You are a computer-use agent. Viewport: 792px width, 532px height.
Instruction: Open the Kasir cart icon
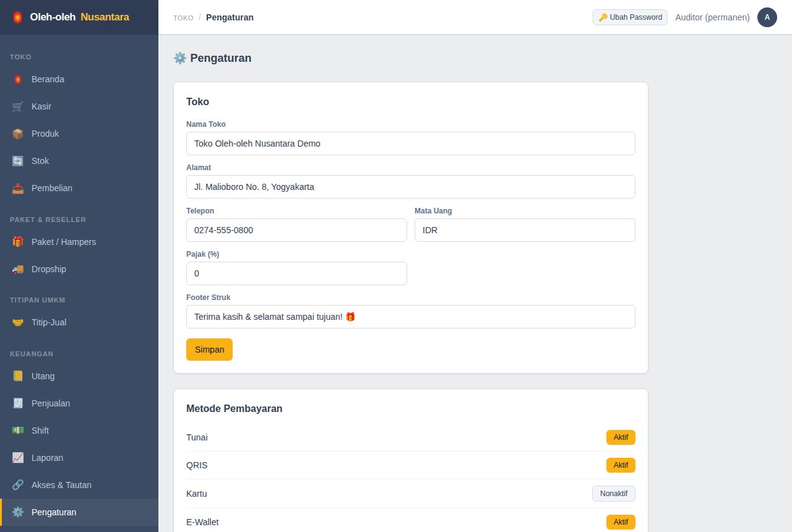(x=18, y=106)
